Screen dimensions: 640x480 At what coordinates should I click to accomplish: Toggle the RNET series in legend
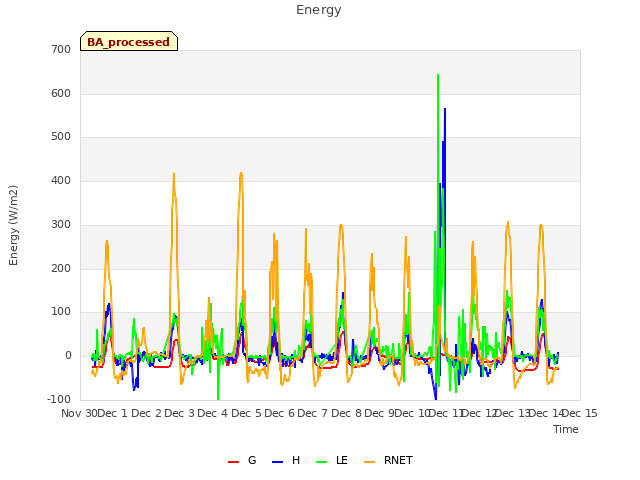[389, 461]
